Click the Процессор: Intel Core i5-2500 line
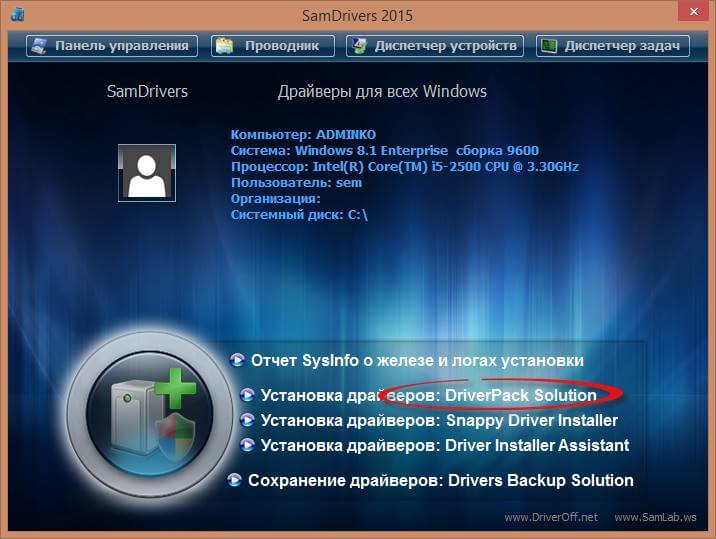This screenshot has width=716, height=539. (x=405, y=167)
